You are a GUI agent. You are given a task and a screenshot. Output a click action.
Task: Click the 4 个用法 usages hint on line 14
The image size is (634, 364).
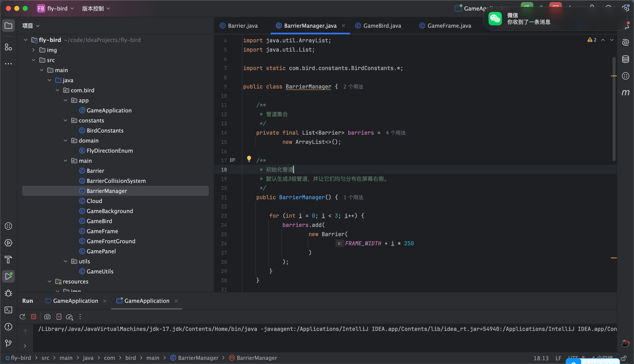[395, 133]
